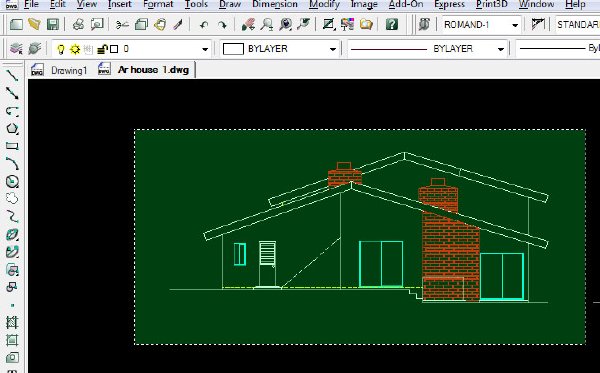Open the Dimension menu
Image resolution: width=600 pixels, height=373 pixels.
275,5
